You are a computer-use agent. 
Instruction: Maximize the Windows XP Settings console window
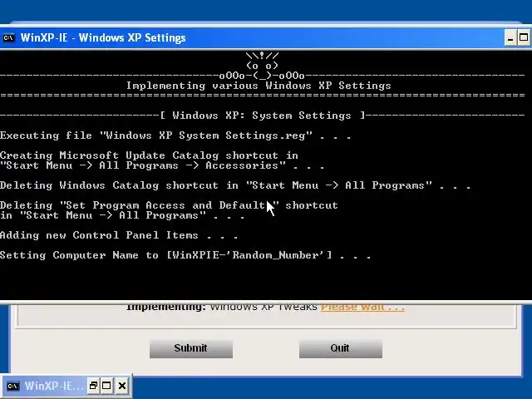coord(524,37)
